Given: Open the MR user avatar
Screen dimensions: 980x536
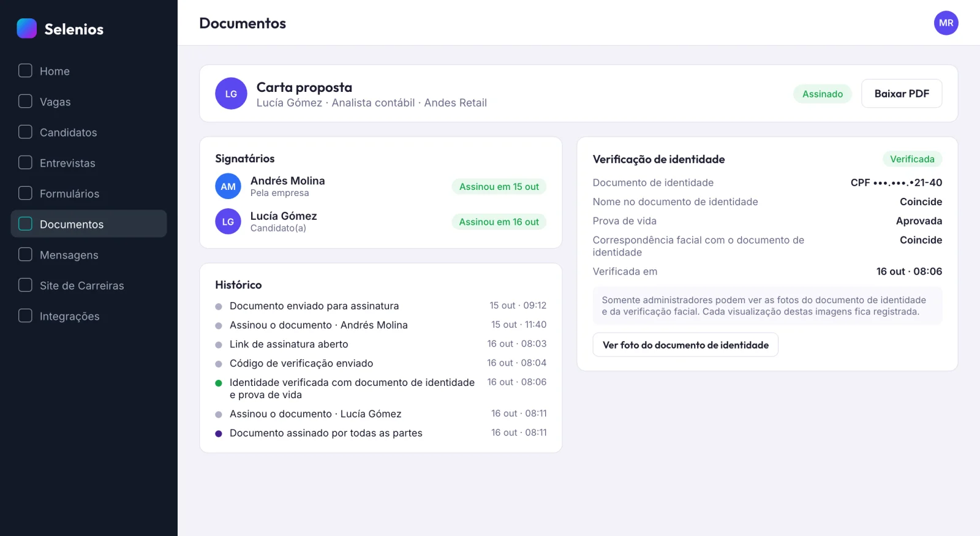Looking at the screenshot, I should pos(946,23).
